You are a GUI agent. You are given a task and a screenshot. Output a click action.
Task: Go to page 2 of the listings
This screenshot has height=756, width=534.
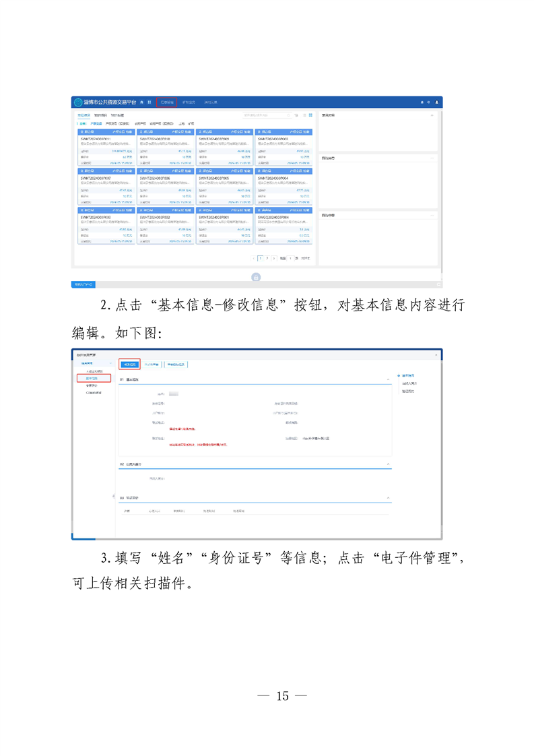[267, 258]
